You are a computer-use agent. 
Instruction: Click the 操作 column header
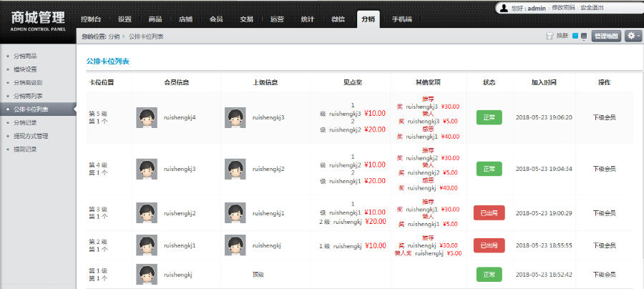pos(604,82)
